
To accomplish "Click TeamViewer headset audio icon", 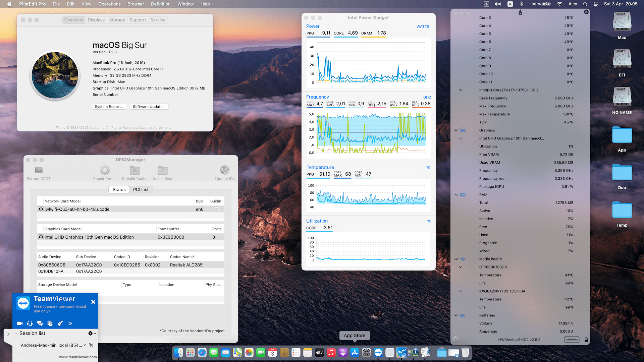I will pyautogui.click(x=30, y=323).
